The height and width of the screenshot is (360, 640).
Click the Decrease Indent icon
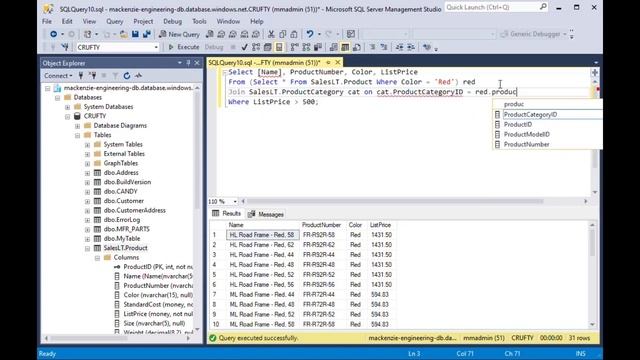click(399, 47)
